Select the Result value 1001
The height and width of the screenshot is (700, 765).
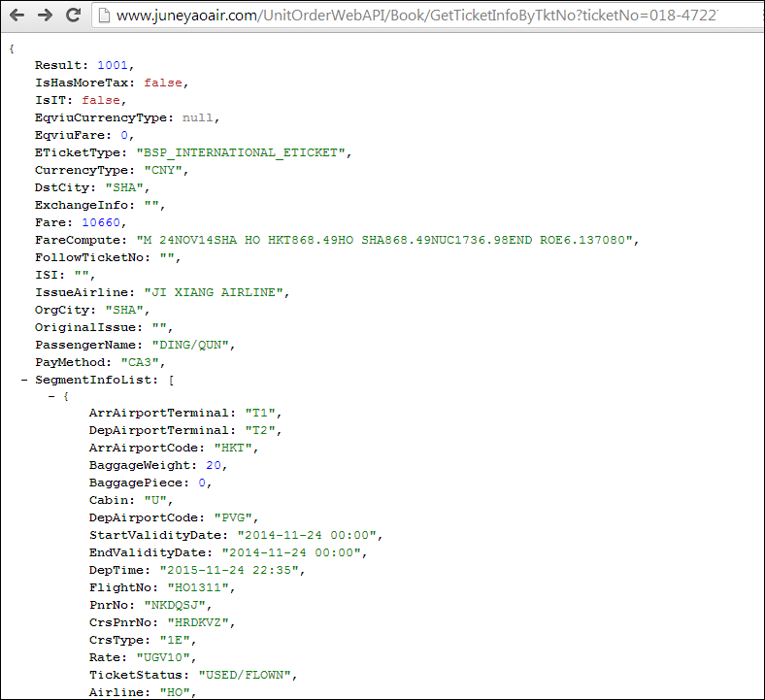coord(113,65)
